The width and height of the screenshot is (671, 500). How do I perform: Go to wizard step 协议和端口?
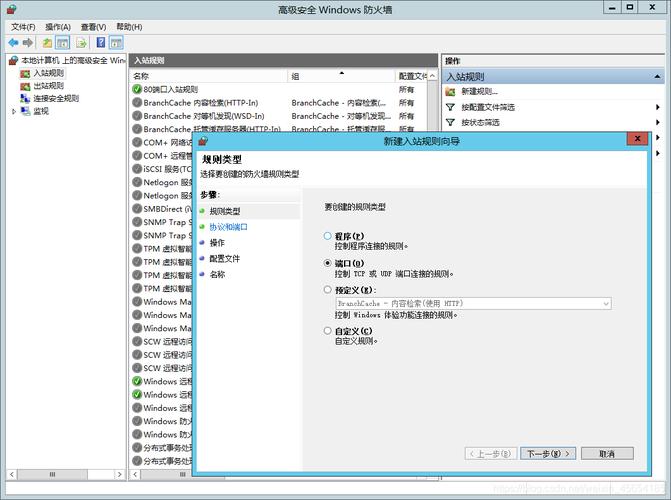[x=228, y=227]
